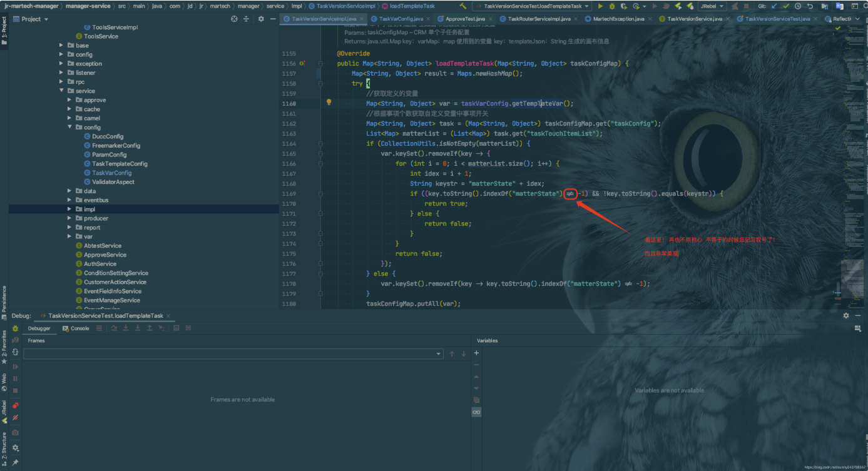
Task: Open Git history clock icon
Action: [x=798, y=6]
